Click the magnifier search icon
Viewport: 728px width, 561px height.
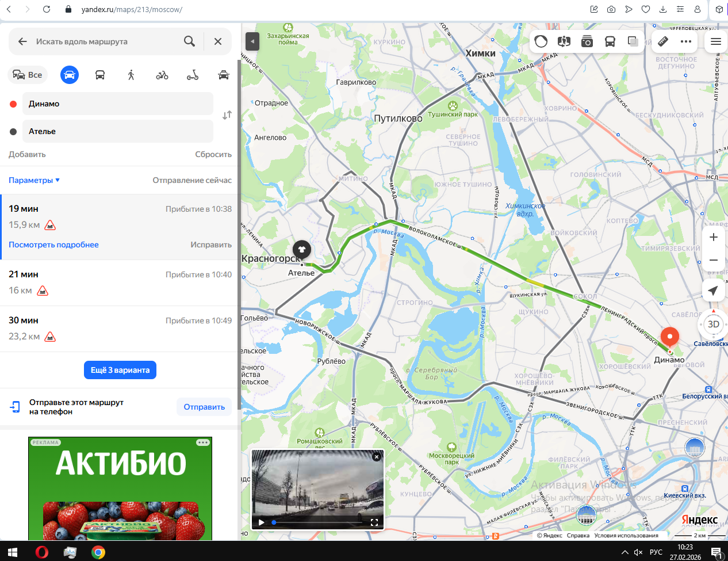(x=189, y=41)
